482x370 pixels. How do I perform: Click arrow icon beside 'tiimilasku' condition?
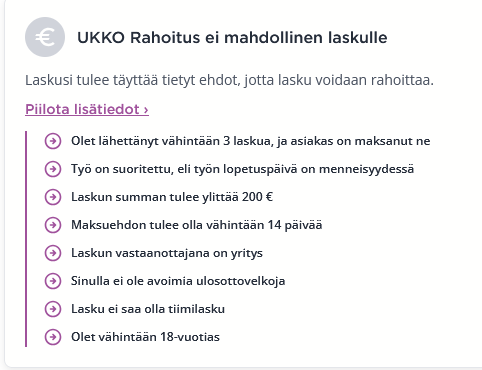click(53, 309)
